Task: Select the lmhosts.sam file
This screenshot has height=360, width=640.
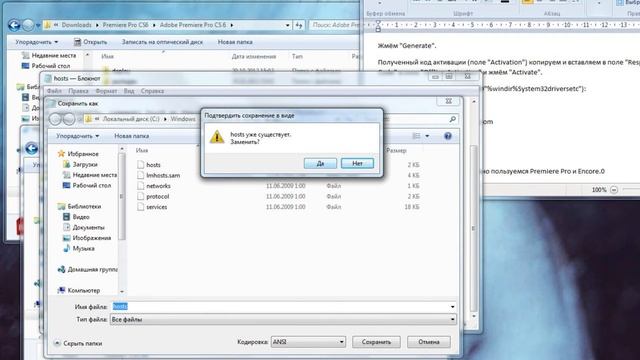Action: (x=163, y=176)
